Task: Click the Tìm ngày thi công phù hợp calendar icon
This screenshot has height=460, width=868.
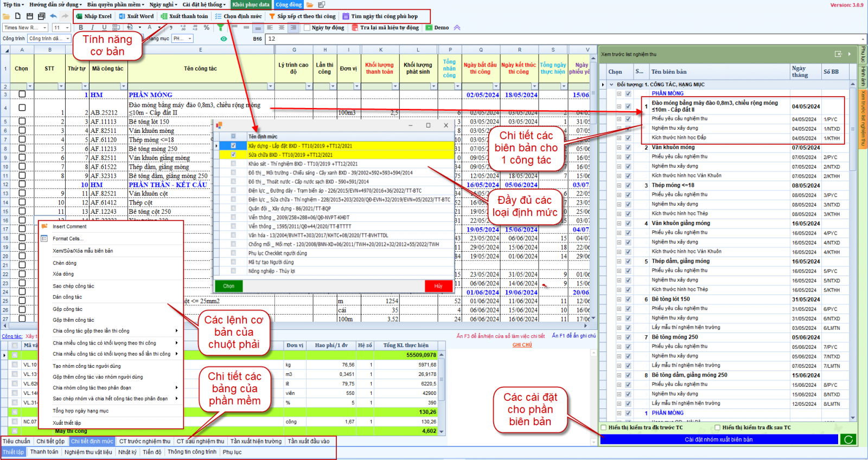Action: tap(346, 16)
